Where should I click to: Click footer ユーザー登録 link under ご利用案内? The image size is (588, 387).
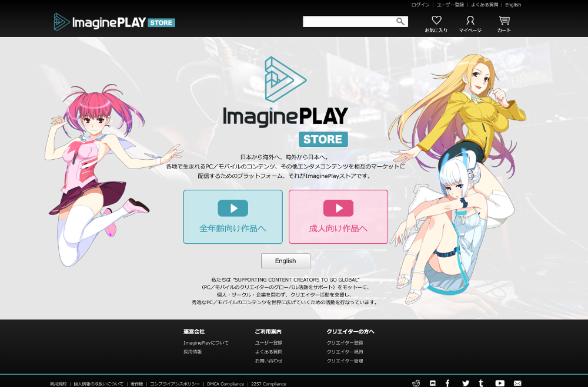269,343
